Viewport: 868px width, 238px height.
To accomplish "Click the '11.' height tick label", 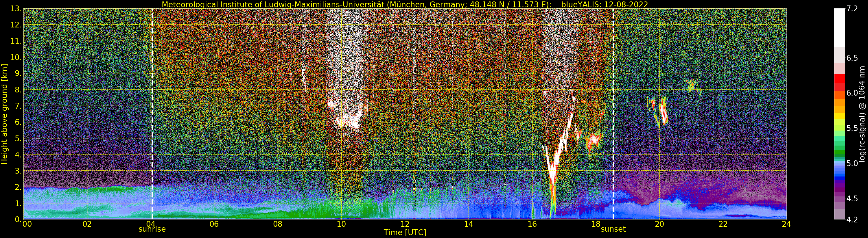I will [16, 41].
